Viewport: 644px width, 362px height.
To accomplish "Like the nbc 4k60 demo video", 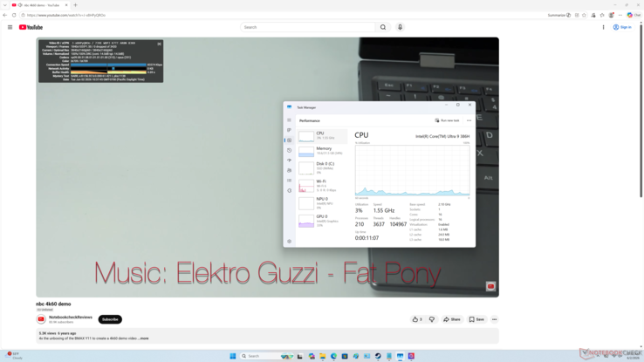I will [x=417, y=319].
